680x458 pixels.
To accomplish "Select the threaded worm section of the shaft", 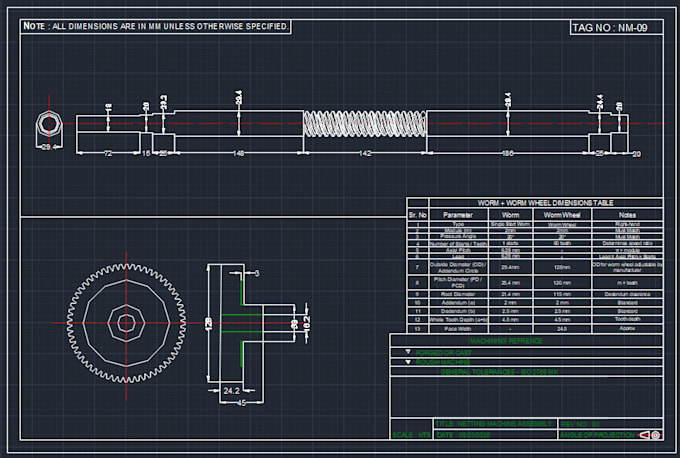I will (x=365, y=124).
